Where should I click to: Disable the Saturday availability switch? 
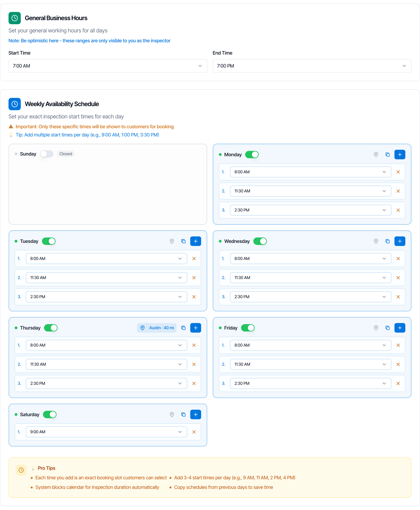50,415
